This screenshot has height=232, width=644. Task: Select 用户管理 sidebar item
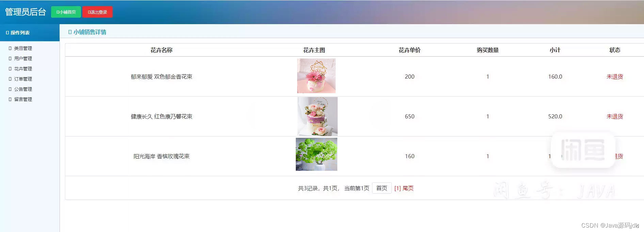(23, 59)
